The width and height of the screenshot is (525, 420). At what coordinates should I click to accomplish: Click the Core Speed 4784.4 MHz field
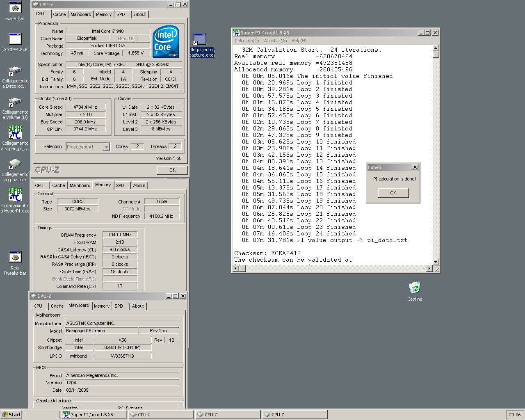(x=85, y=107)
